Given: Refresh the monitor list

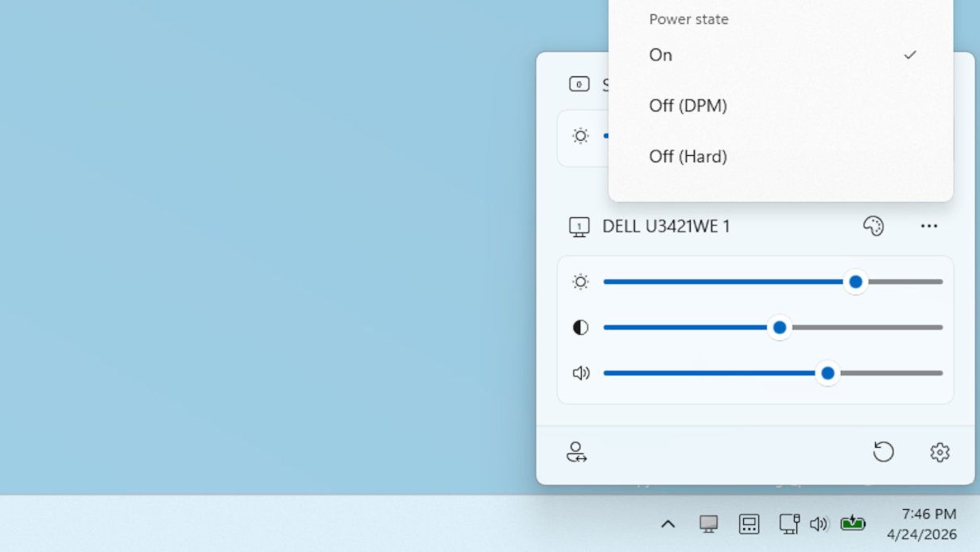Looking at the screenshot, I should (x=884, y=452).
